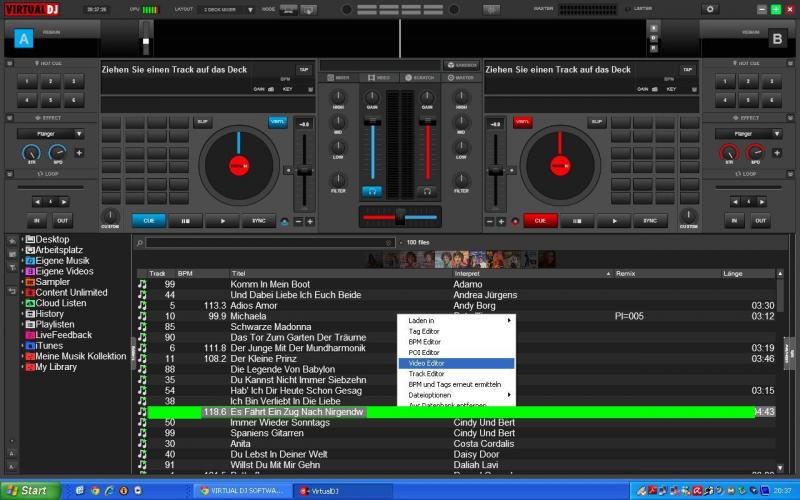Image resolution: width=800 pixels, height=500 pixels.
Task: Click the TAP button on right deck
Action: point(687,70)
